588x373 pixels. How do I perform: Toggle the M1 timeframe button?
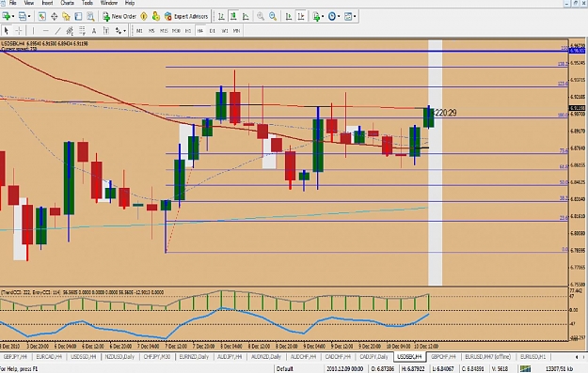[139, 31]
